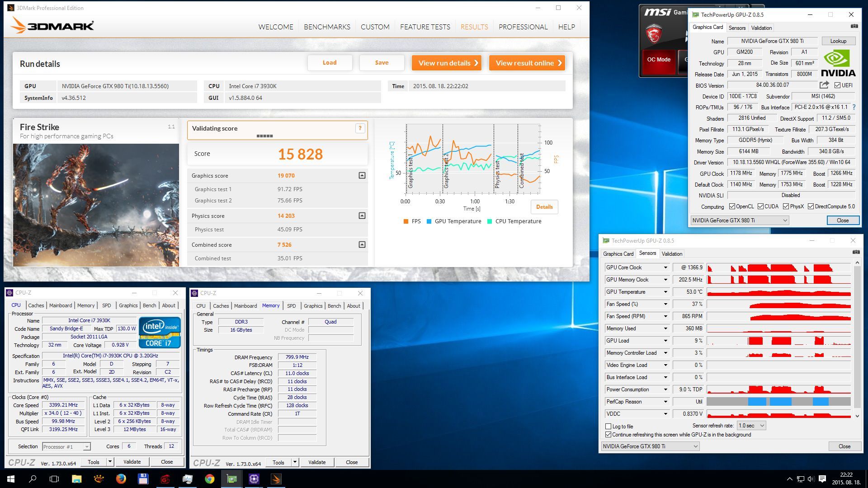The width and height of the screenshot is (868, 488).
Task: Click the volume speaker tray icon
Action: [x=811, y=479]
